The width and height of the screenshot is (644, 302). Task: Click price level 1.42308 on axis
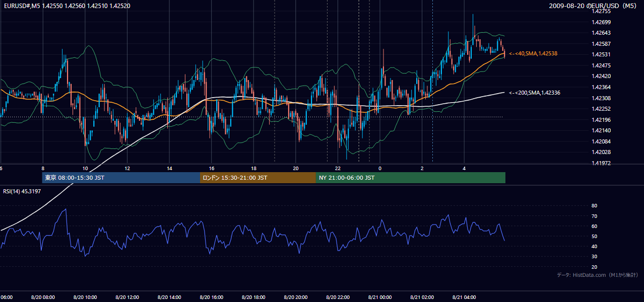pos(601,98)
